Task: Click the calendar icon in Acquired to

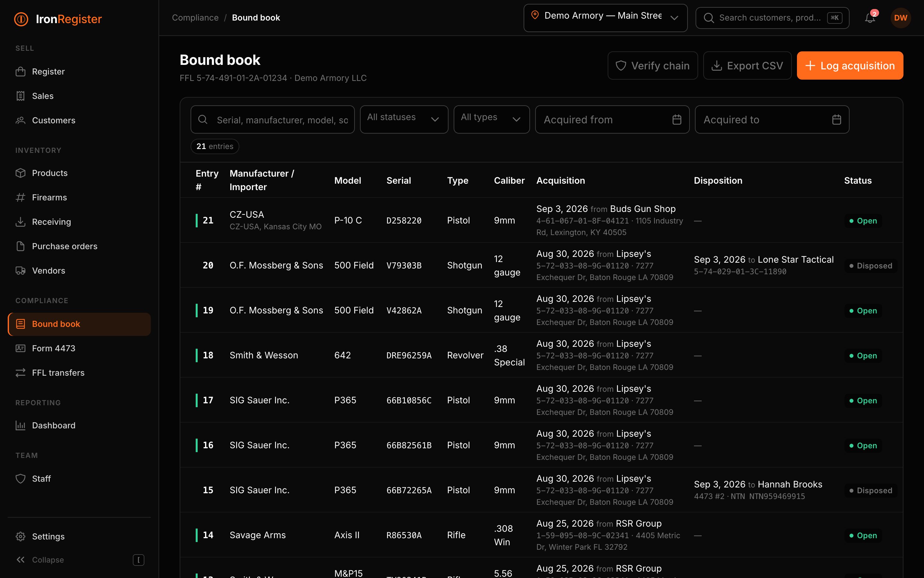Action: (x=836, y=120)
